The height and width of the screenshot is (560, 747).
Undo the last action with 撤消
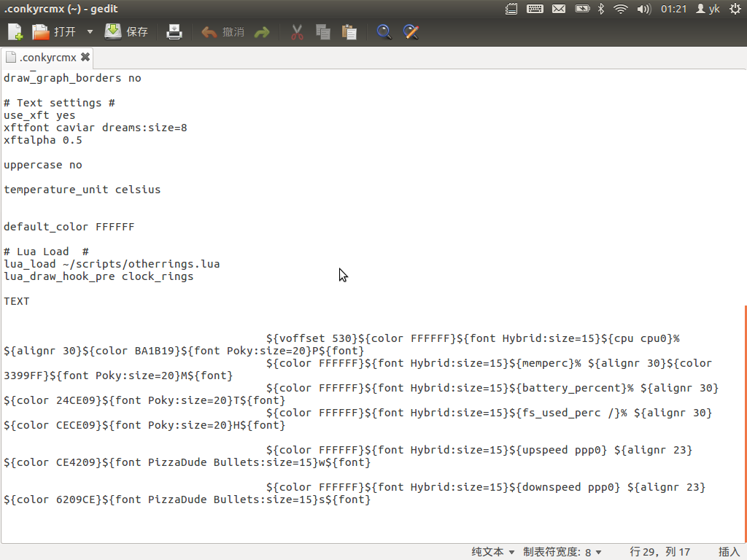223,32
